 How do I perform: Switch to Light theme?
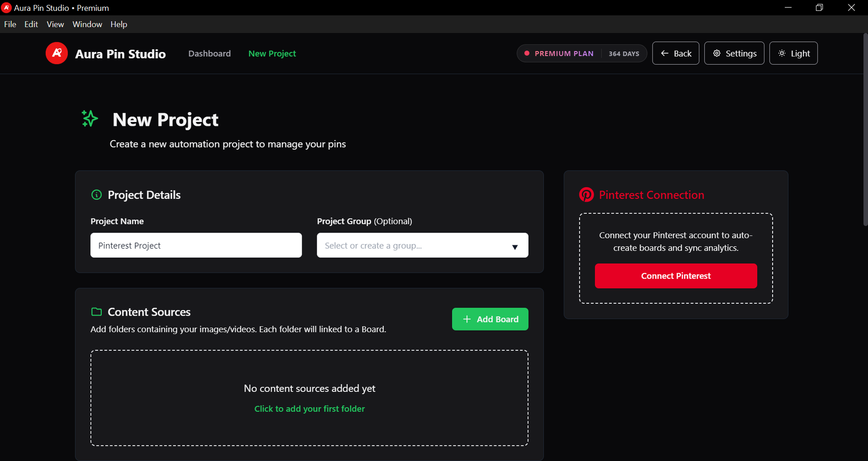[793, 53]
